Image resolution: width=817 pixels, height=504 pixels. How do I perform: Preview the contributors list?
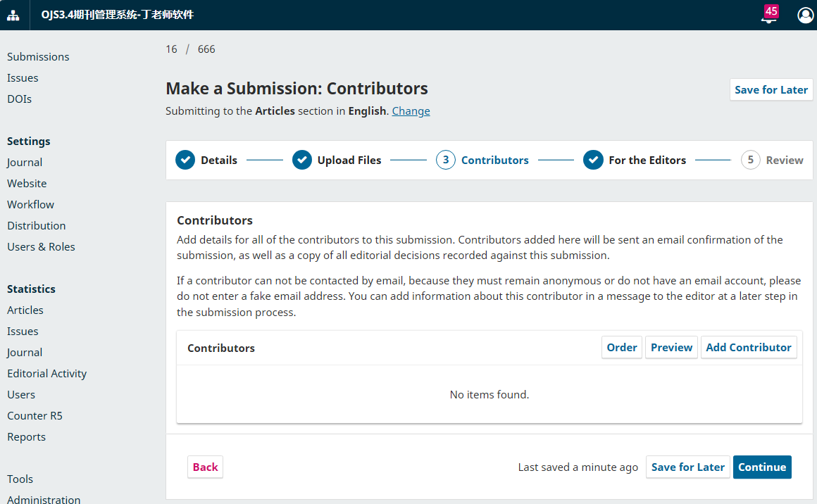tap(671, 347)
